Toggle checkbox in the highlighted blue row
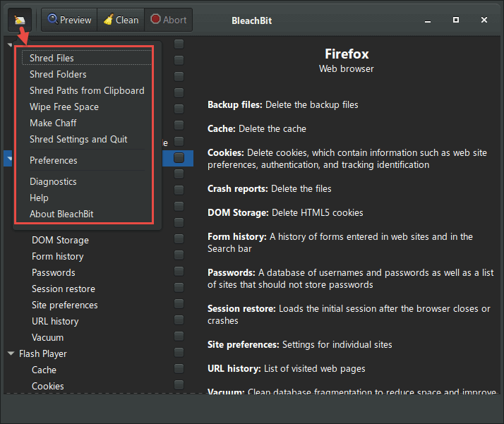This screenshot has width=504, height=424. (179, 158)
